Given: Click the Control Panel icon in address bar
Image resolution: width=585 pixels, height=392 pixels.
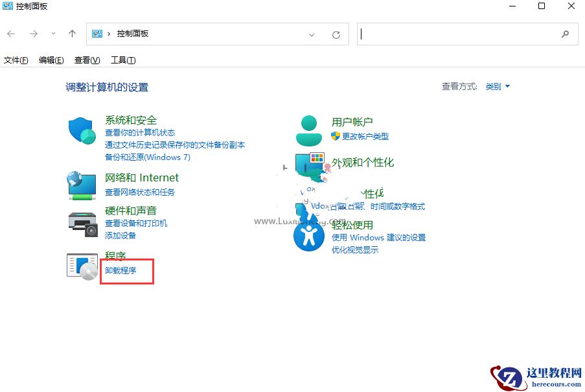Looking at the screenshot, I should 97,34.
